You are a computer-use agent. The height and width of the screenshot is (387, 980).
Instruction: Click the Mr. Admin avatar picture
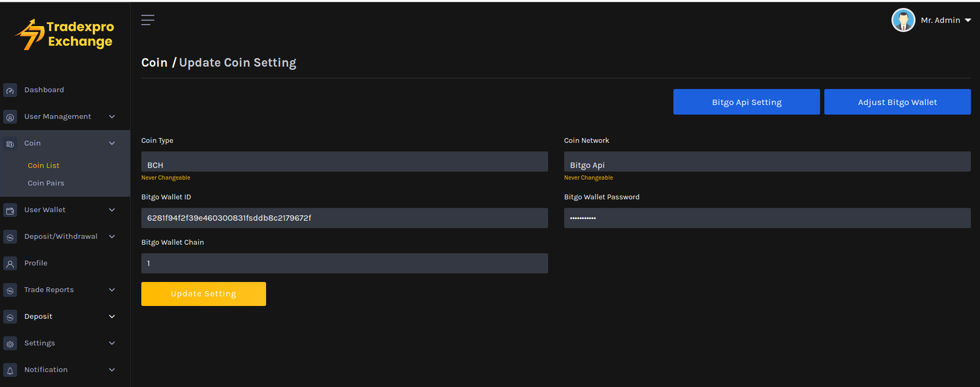[x=903, y=20]
